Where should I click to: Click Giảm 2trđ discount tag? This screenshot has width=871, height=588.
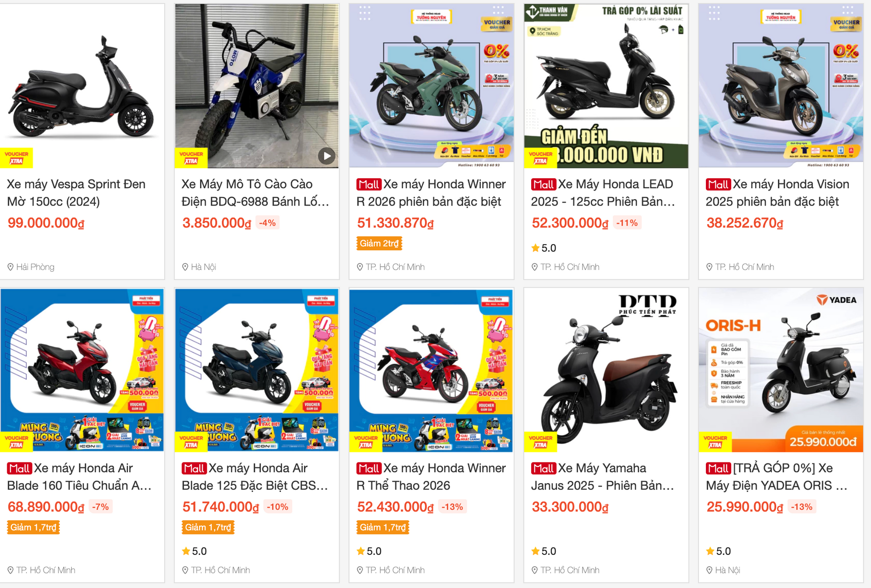coord(379,244)
